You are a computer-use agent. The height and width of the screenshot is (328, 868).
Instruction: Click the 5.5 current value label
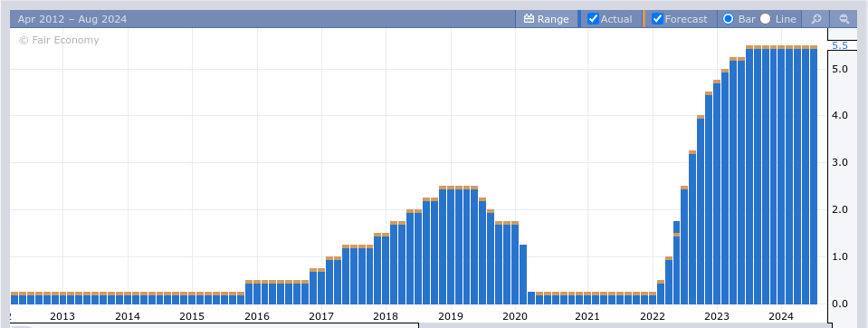[x=839, y=45]
